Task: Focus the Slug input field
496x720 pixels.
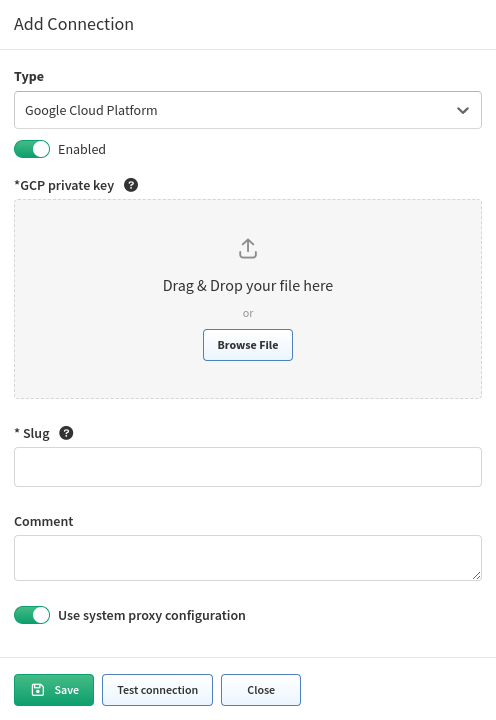Action: (248, 467)
